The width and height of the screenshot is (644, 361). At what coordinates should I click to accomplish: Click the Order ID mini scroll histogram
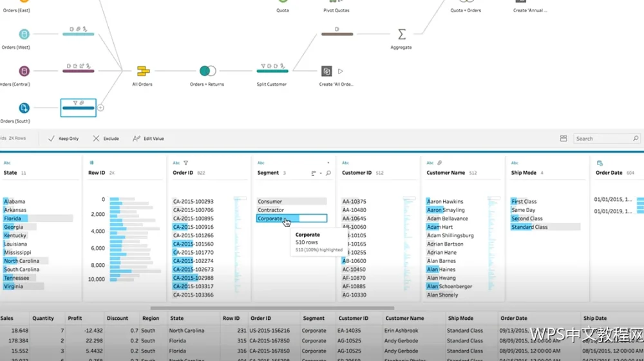click(240, 244)
